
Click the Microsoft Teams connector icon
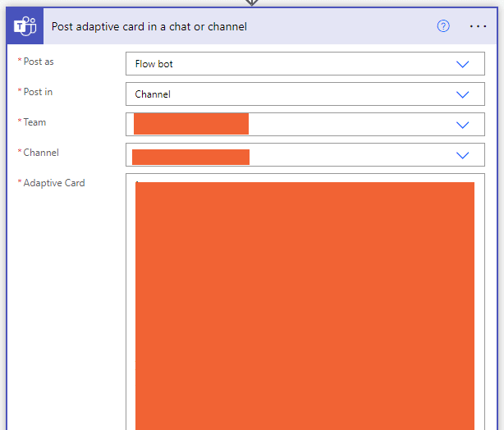click(25, 26)
